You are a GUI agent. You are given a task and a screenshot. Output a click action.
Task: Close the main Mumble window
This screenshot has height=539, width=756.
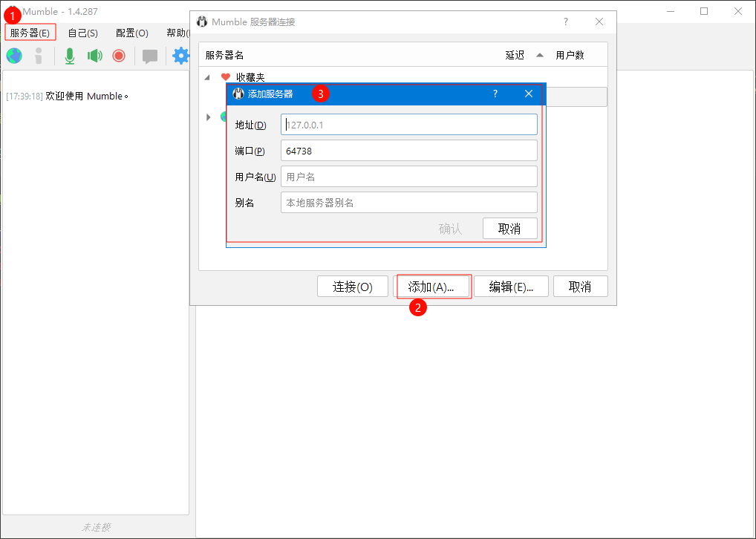click(738, 11)
